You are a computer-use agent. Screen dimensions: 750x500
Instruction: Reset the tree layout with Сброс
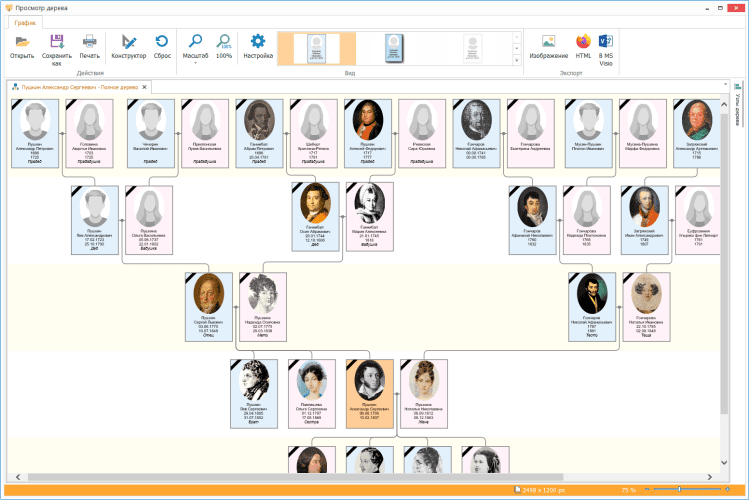[162, 47]
